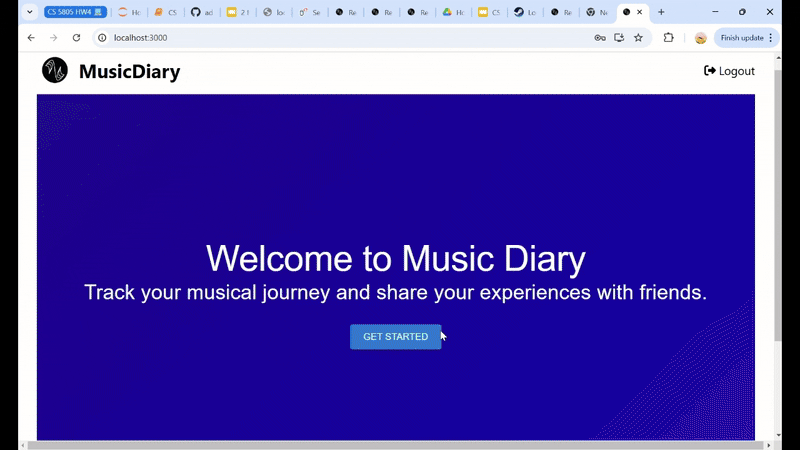Click the vertical page scrollbar

coord(778,207)
